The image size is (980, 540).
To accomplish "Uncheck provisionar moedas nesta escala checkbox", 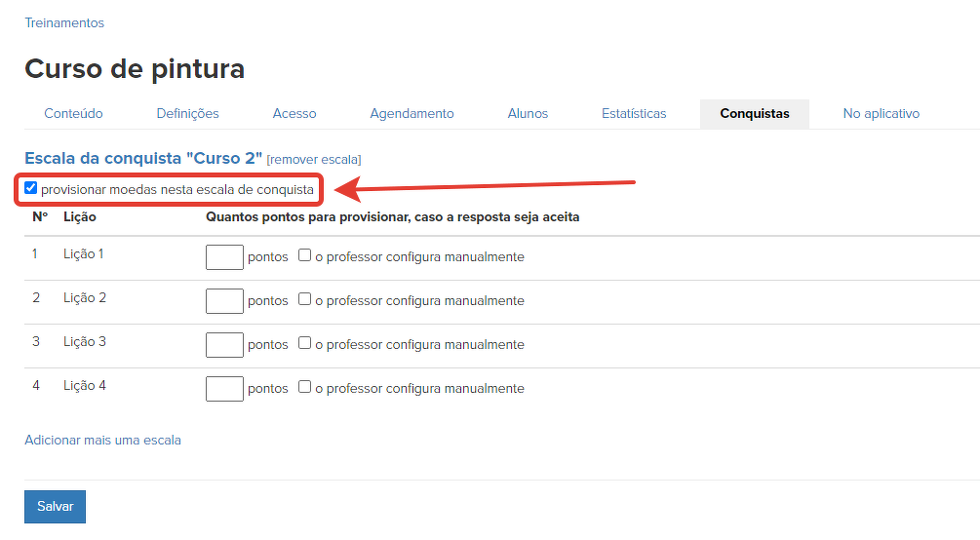I will click(x=31, y=188).
